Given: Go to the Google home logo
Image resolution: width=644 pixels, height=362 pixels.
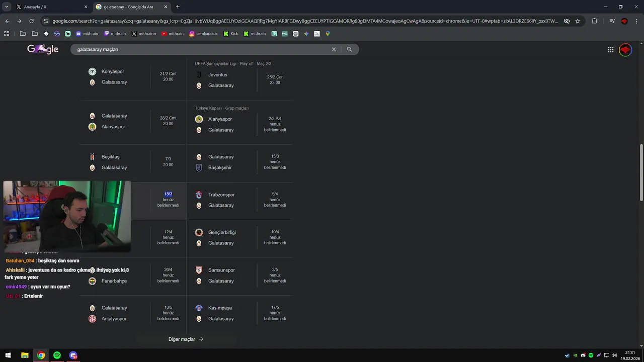Looking at the screenshot, I should (x=43, y=49).
